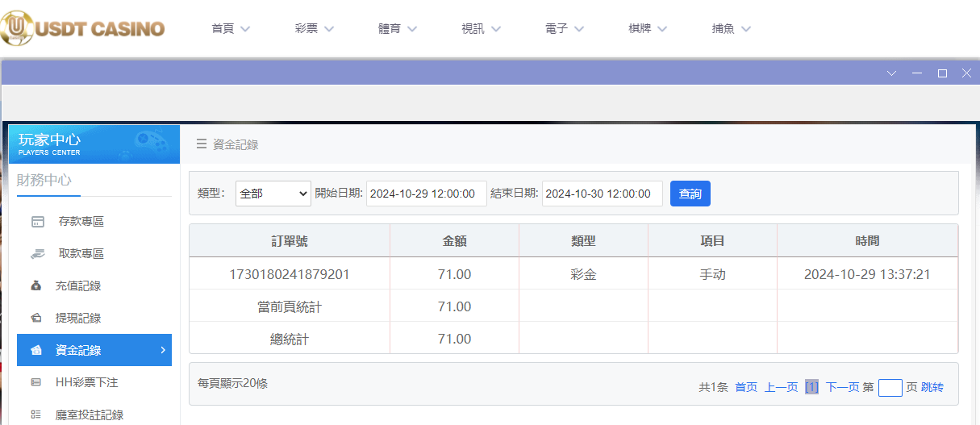Click the 廳室投註記錄 list icon
Screen dimensions: 980x425
click(x=36, y=415)
